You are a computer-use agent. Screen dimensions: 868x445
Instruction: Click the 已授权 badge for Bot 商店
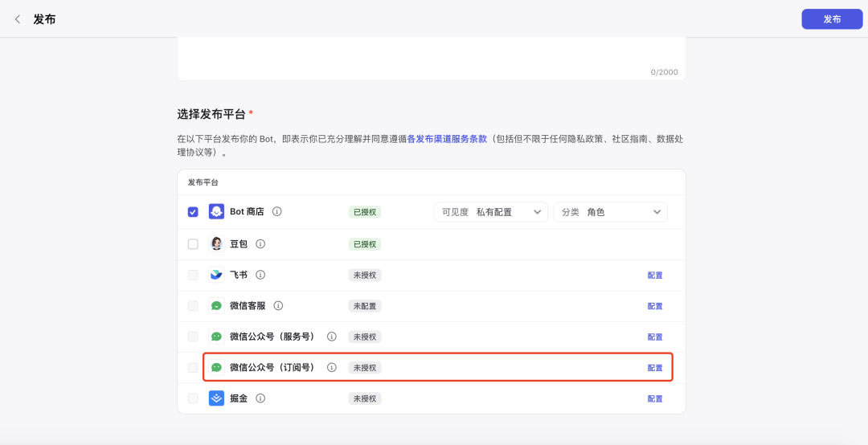point(365,212)
